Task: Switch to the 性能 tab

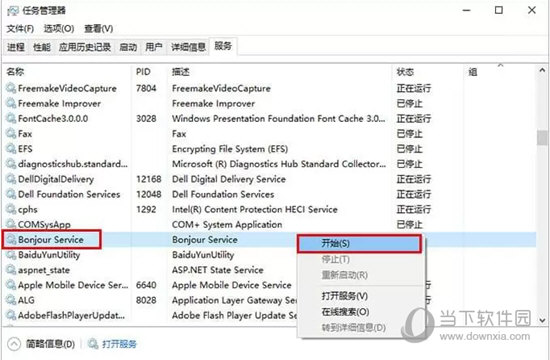Action: [x=42, y=47]
